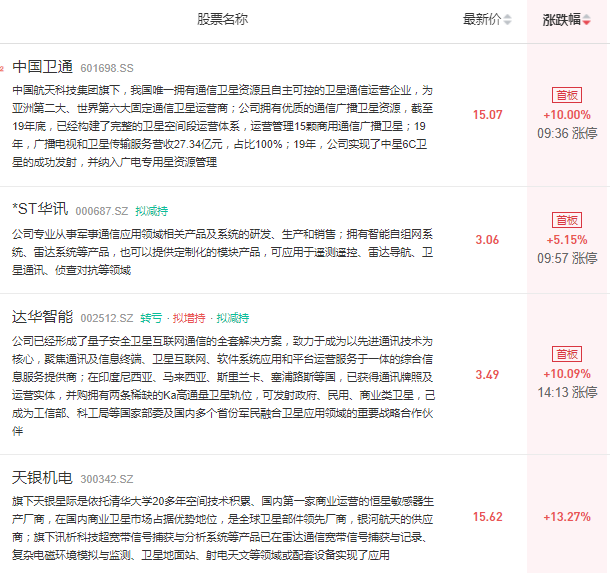Click price 15.62
This screenshot has height=573, width=610.
[x=487, y=517]
